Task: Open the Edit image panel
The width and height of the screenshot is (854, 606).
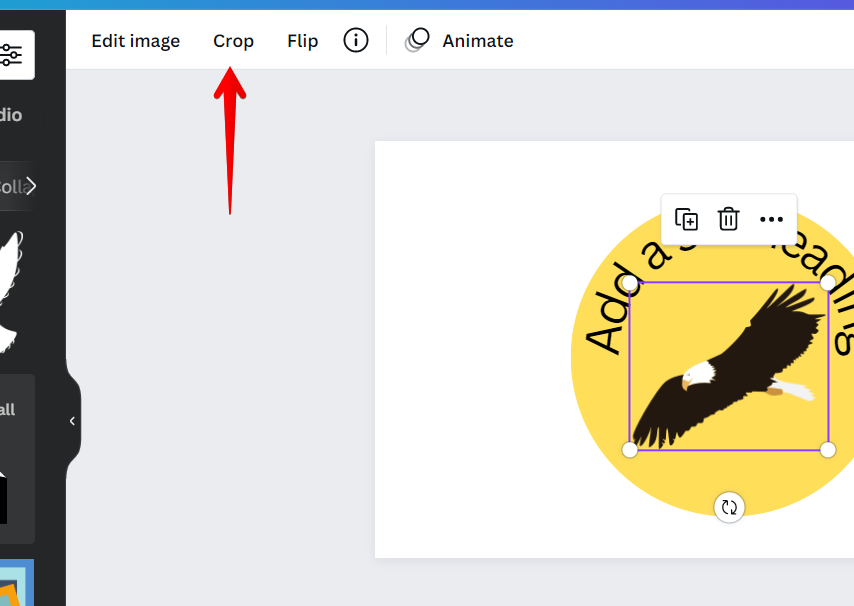Action: (x=135, y=40)
